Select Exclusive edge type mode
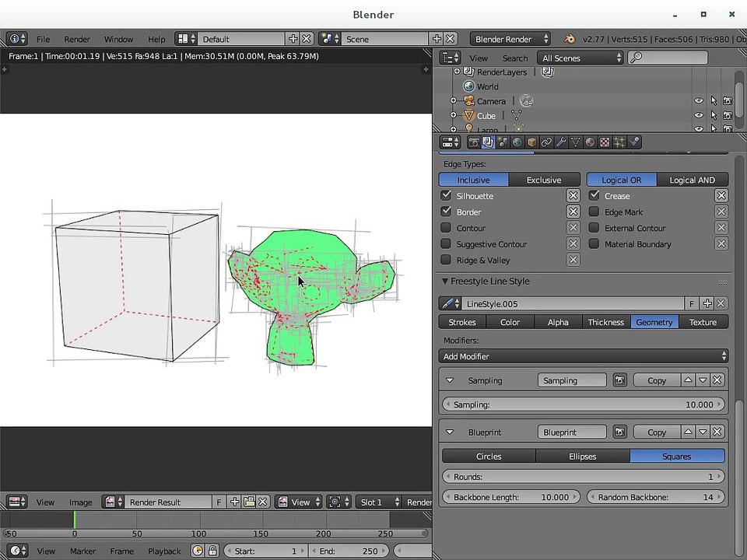Viewport: 747px width, 560px height. [x=544, y=180]
